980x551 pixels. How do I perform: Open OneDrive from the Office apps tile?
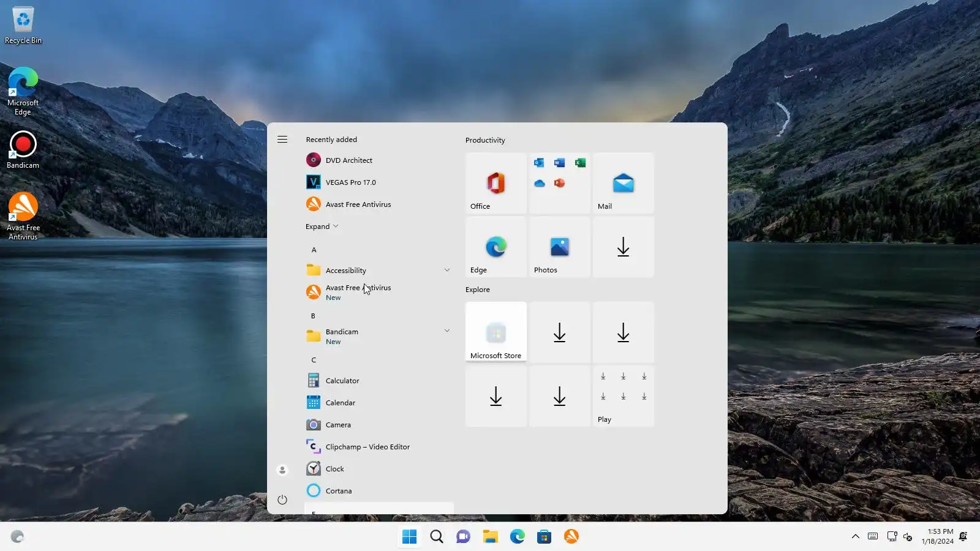[539, 183]
